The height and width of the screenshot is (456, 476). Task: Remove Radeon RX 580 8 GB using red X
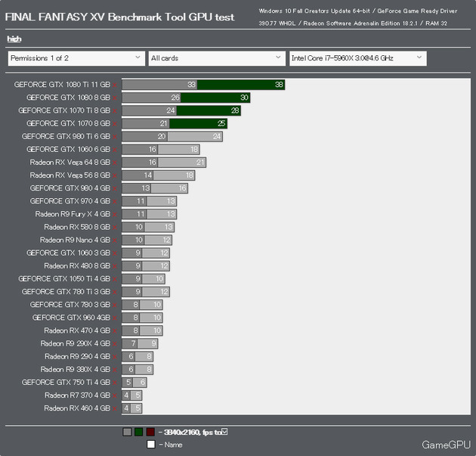115,228
